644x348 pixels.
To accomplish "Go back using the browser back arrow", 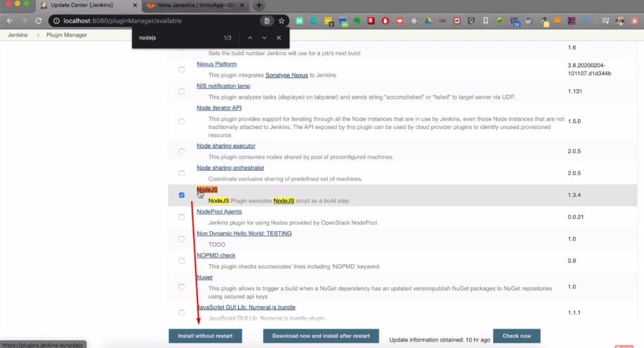I will (x=10, y=21).
